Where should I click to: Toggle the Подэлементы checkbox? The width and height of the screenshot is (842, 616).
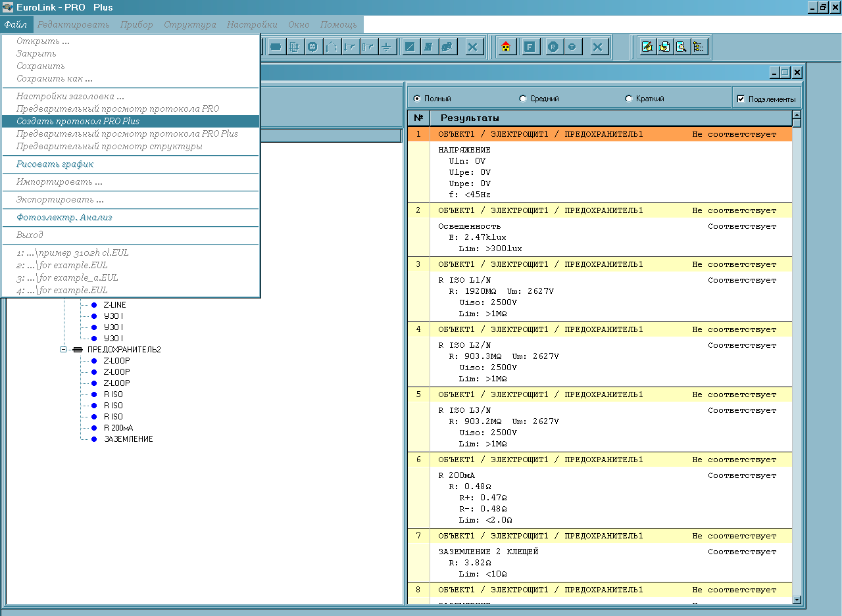point(741,99)
